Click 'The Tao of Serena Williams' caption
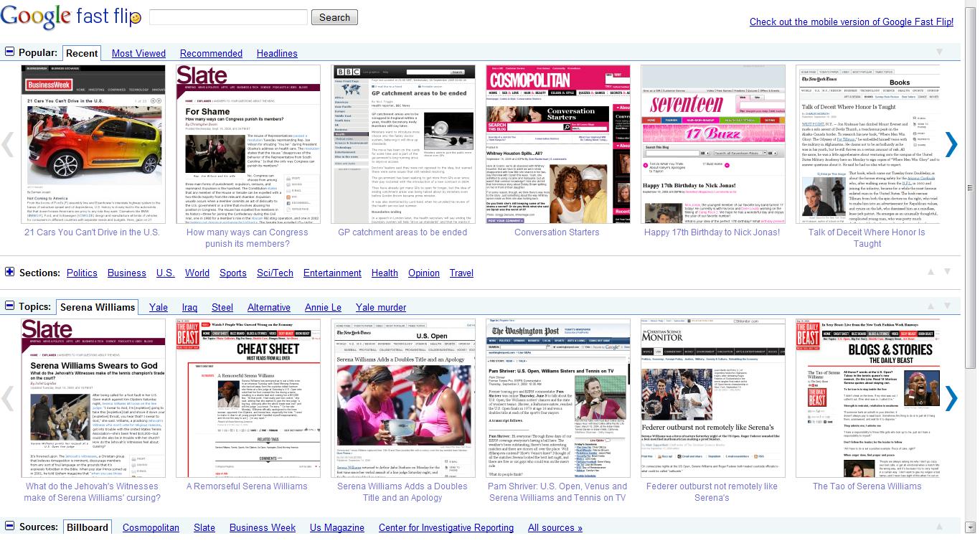 tap(867, 486)
